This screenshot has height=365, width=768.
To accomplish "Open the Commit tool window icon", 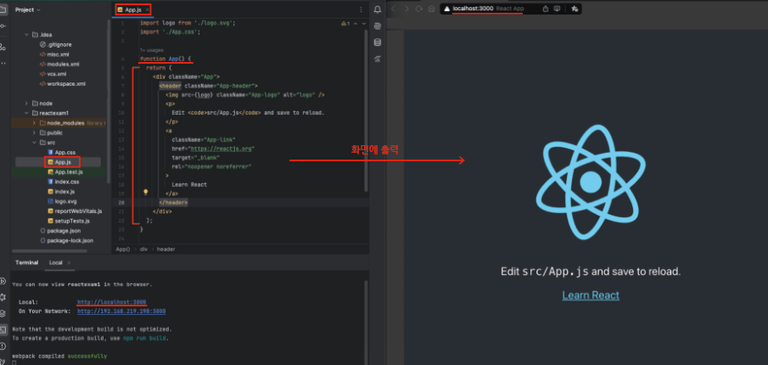I will pyautogui.click(x=2, y=25).
